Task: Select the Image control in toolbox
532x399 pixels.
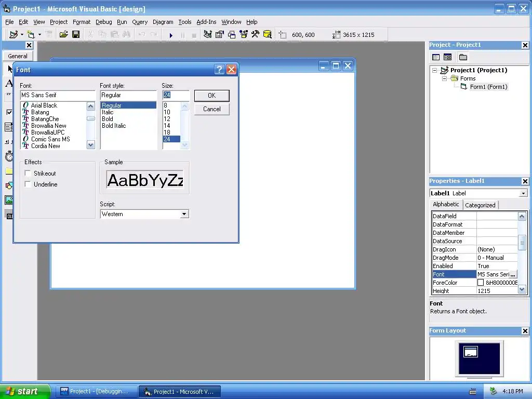Action: (x=9, y=200)
